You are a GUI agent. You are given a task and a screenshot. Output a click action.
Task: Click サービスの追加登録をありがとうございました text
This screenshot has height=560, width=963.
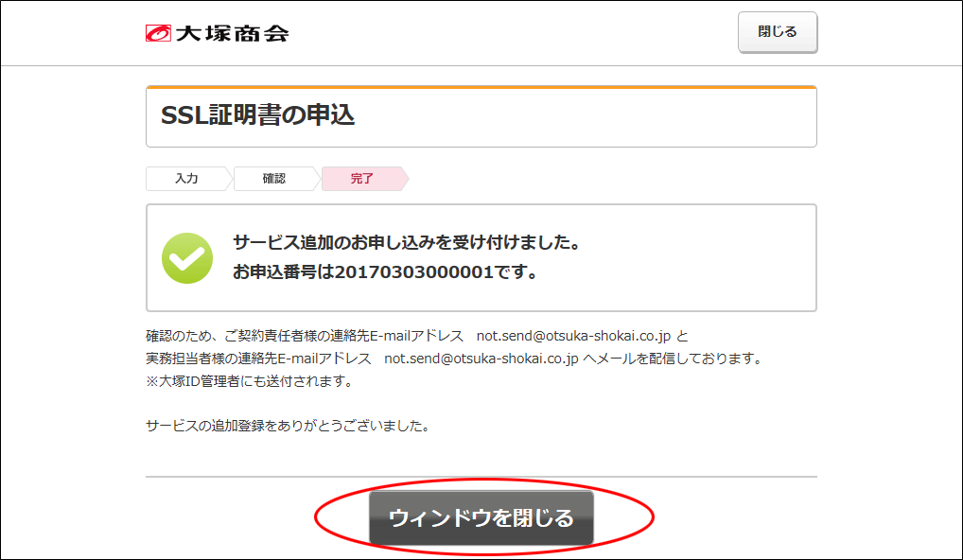click(288, 426)
